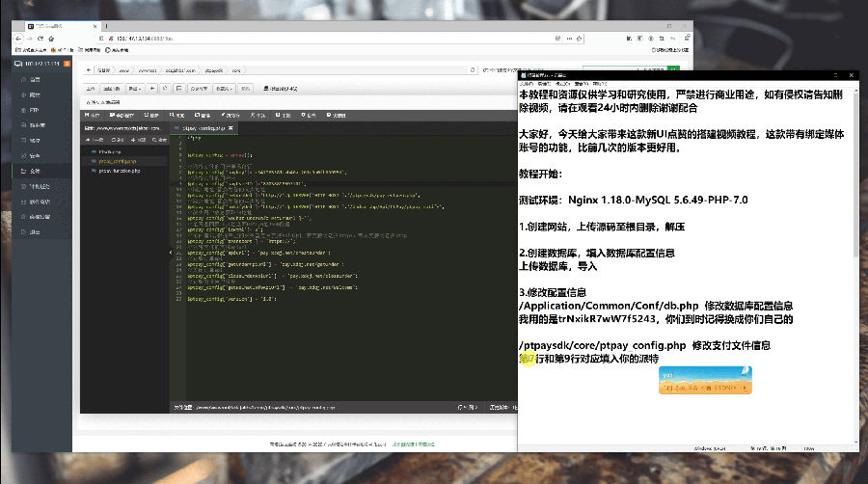Open the 文件 (File) menu in Notepad

[x=528, y=83]
